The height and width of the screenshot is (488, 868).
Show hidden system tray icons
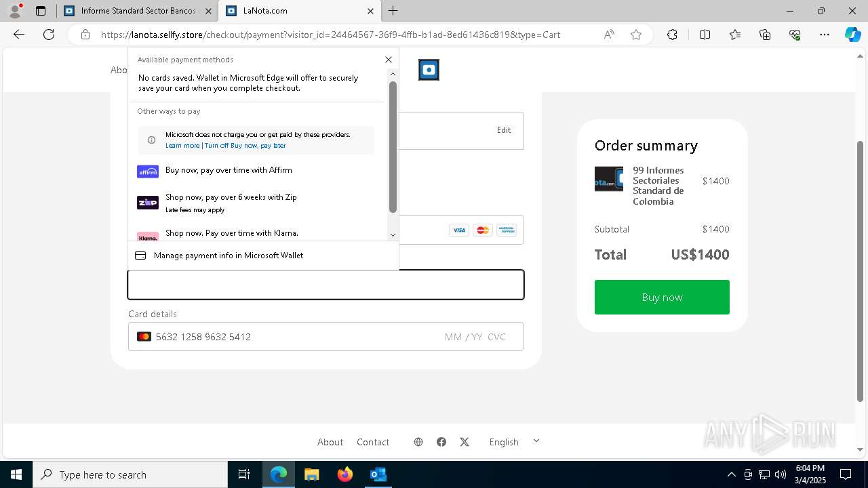click(x=731, y=474)
